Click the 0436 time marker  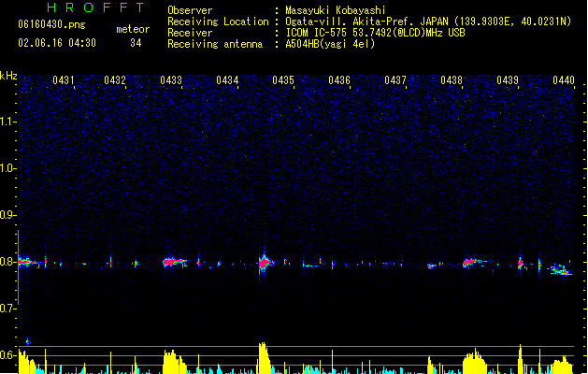pos(339,79)
